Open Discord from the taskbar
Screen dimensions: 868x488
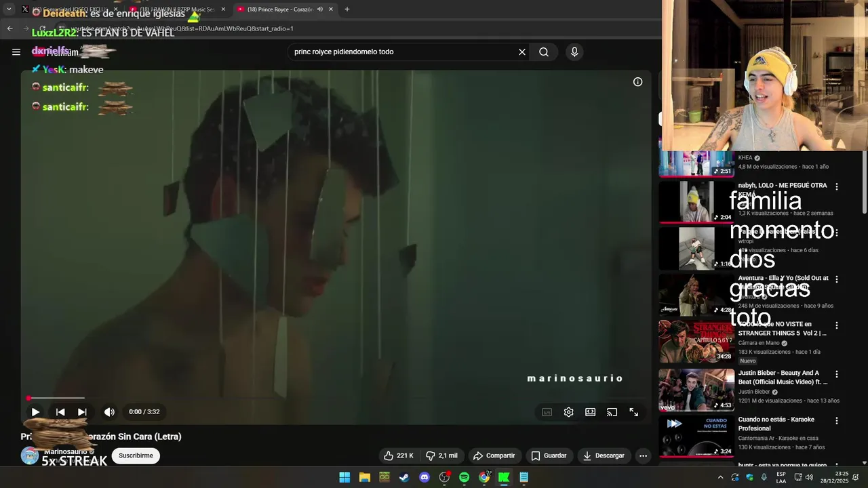[425, 477]
